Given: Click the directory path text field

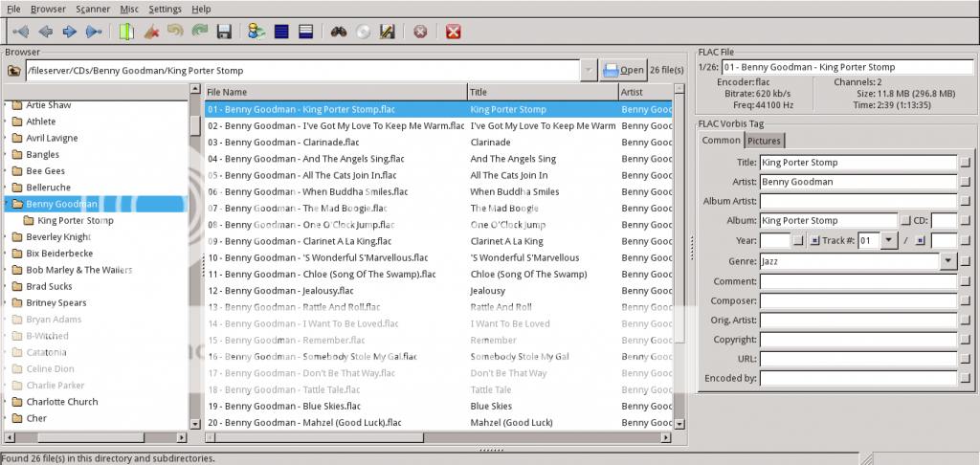Looking at the screenshot, I should point(301,71).
